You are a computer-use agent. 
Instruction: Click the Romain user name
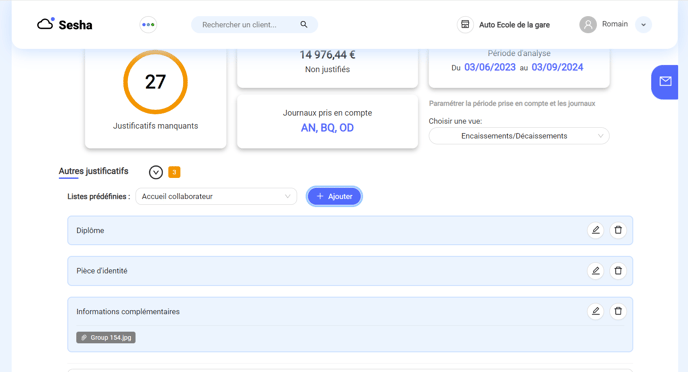tap(615, 24)
